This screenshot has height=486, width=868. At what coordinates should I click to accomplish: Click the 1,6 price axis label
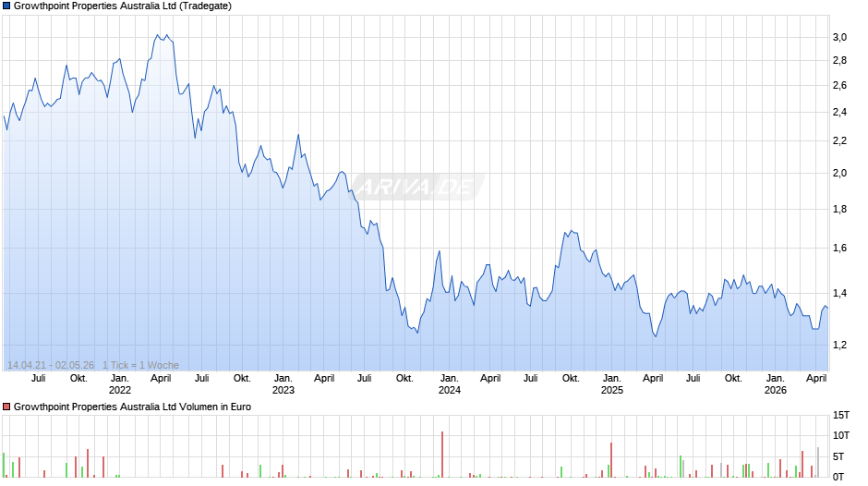point(839,248)
